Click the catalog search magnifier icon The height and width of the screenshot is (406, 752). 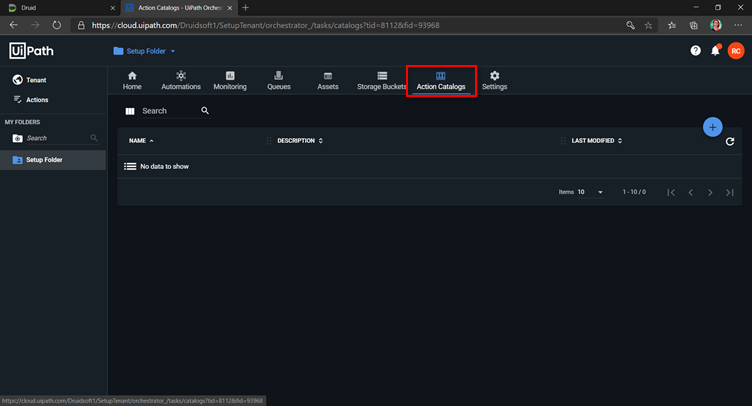tap(205, 111)
